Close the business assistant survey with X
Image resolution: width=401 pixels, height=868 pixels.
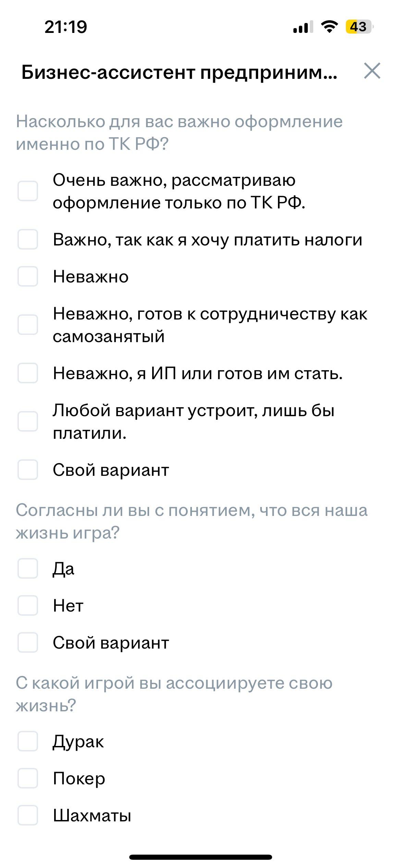(372, 71)
